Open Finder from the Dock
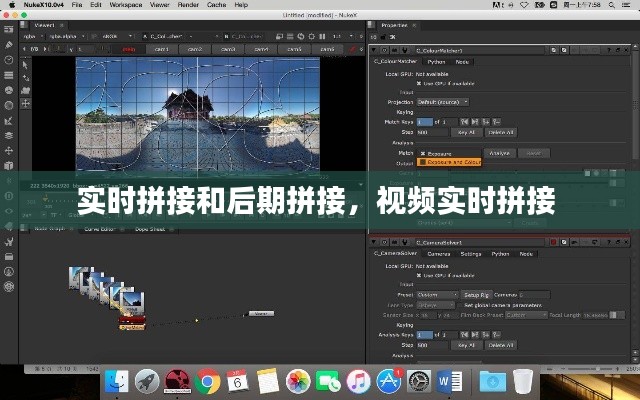The width and height of the screenshot is (640, 400). click(117, 381)
